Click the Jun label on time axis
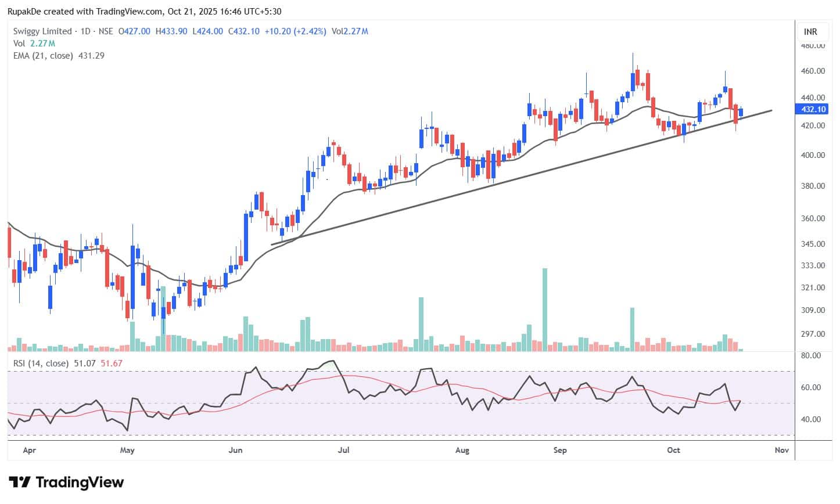The width and height of the screenshot is (840, 504). point(235,450)
